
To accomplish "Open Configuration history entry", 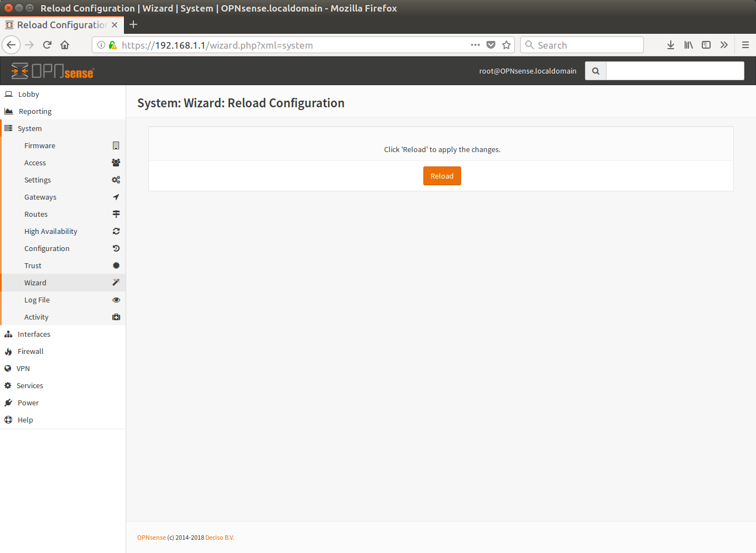I will [63, 248].
